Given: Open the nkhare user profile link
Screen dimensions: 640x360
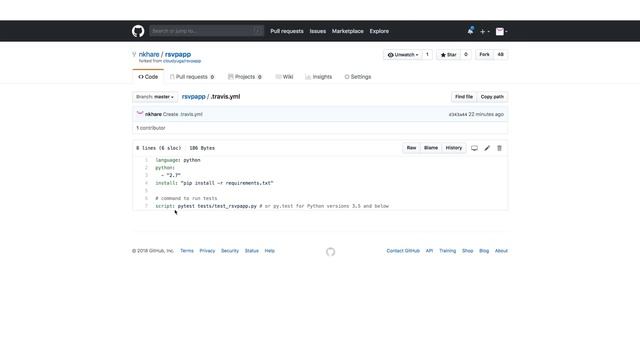Looking at the screenshot, I should point(149,54).
